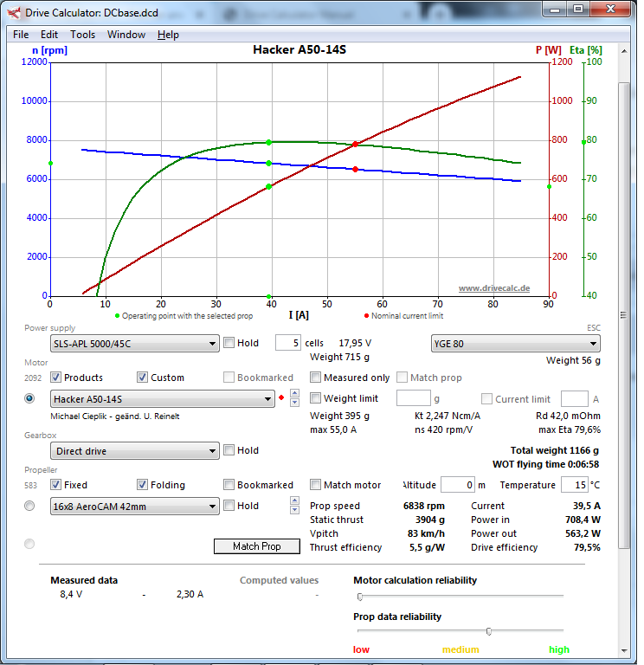
Task: Click the Prop data reliability slider handle
Action: (x=489, y=631)
